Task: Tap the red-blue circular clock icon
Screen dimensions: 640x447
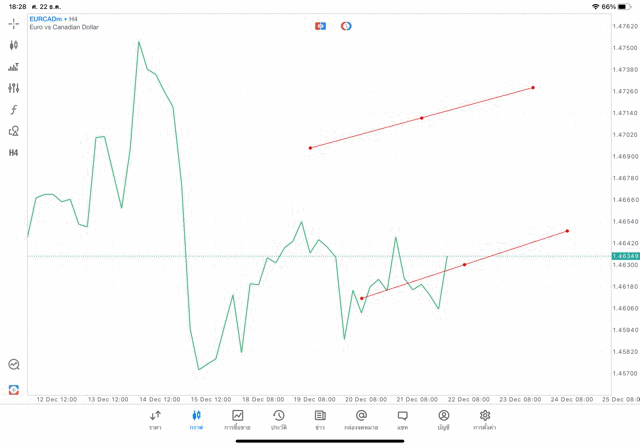Action: [x=346, y=26]
